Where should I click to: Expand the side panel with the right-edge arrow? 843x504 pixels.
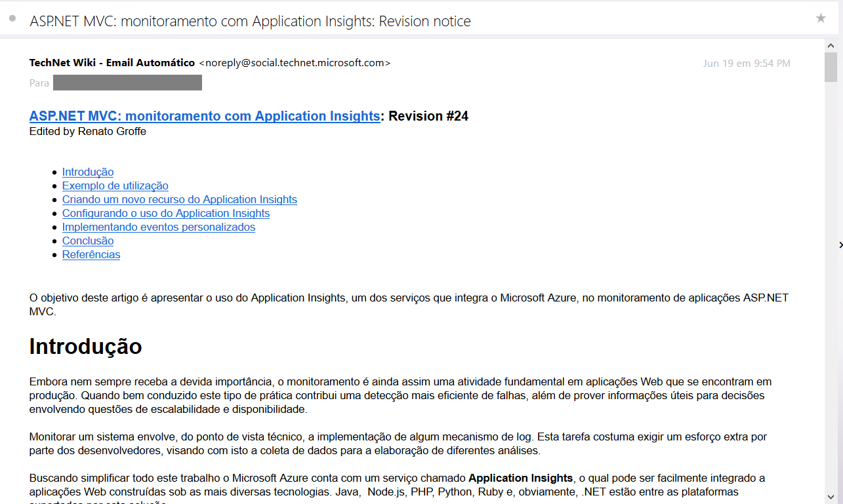(x=840, y=244)
